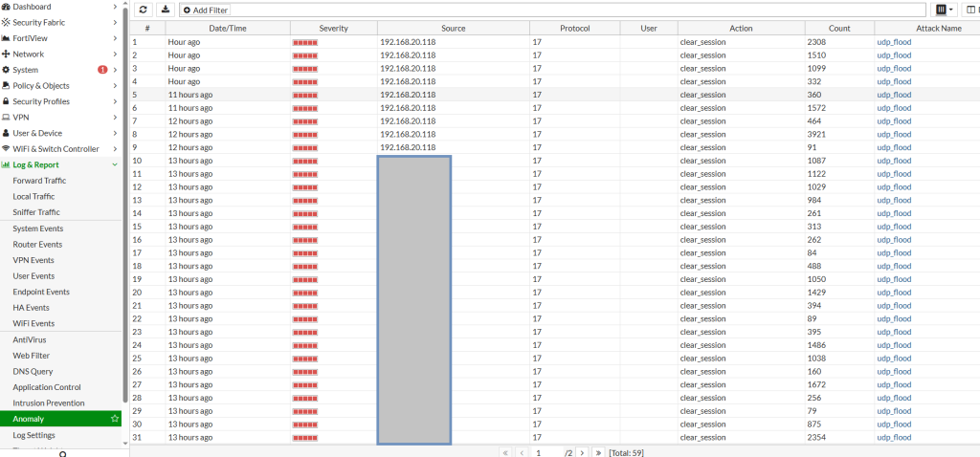Click the Security Profiles lock icon
This screenshot has width=980, height=457.
(x=7, y=101)
